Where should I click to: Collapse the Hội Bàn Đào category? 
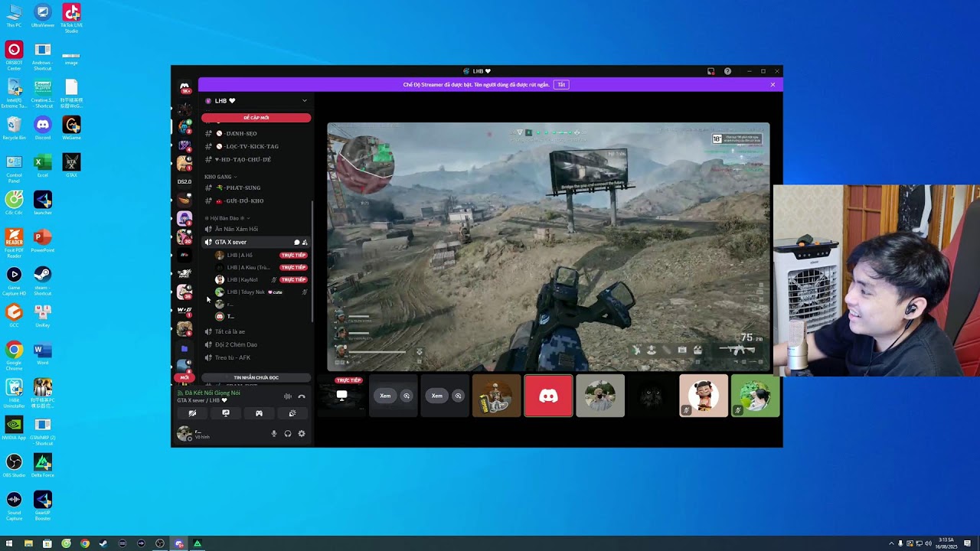tap(227, 218)
